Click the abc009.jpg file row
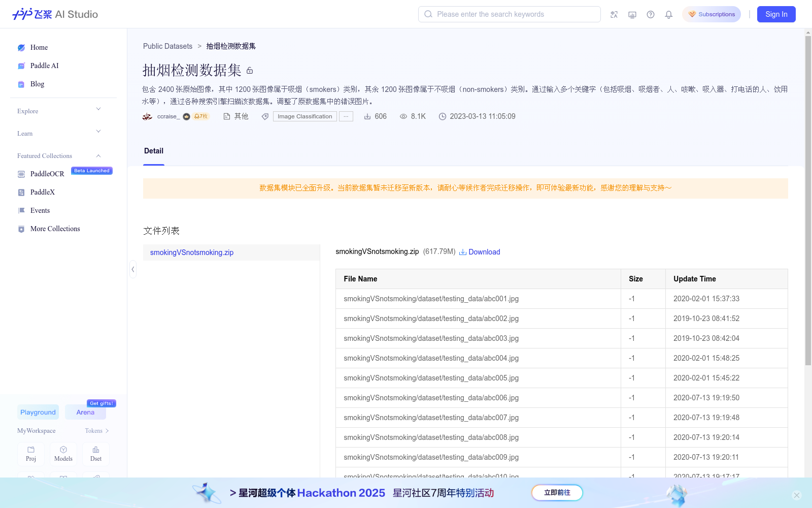Viewport: 812px width, 508px height. (x=562, y=457)
